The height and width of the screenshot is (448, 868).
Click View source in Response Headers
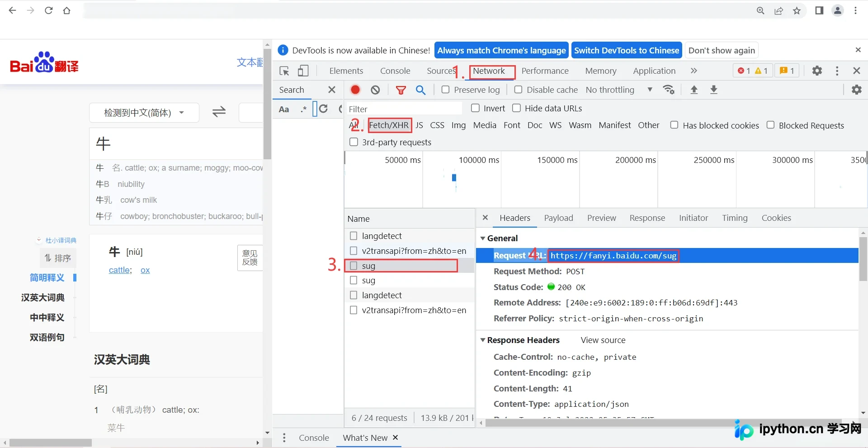coord(603,340)
